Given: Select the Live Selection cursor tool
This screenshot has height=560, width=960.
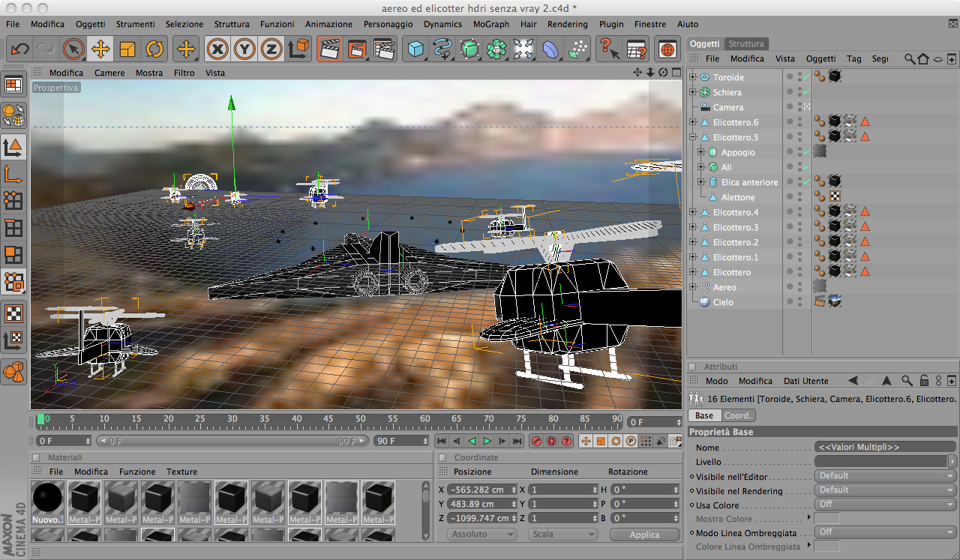Looking at the screenshot, I should click(73, 49).
